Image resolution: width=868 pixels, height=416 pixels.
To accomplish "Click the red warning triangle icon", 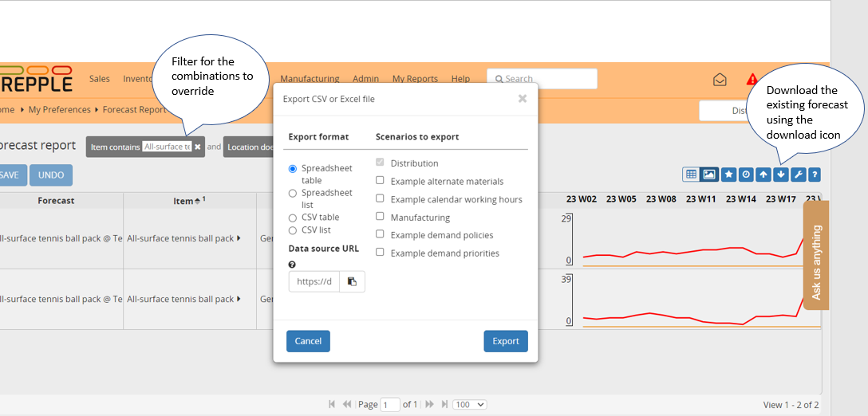I will click(752, 79).
